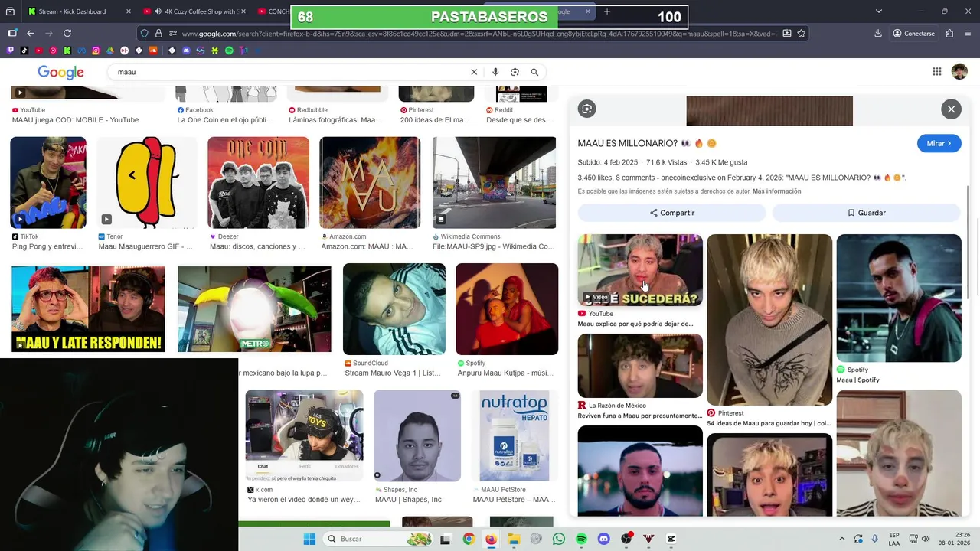The image size is (980, 551).
Task: Click the Guardar button
Action: (866, 213)
